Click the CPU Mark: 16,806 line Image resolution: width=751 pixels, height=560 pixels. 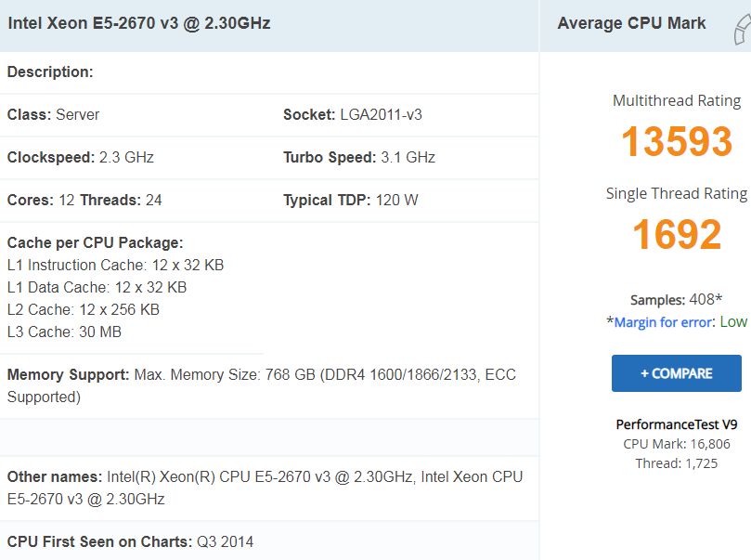[x=677, y=444]
